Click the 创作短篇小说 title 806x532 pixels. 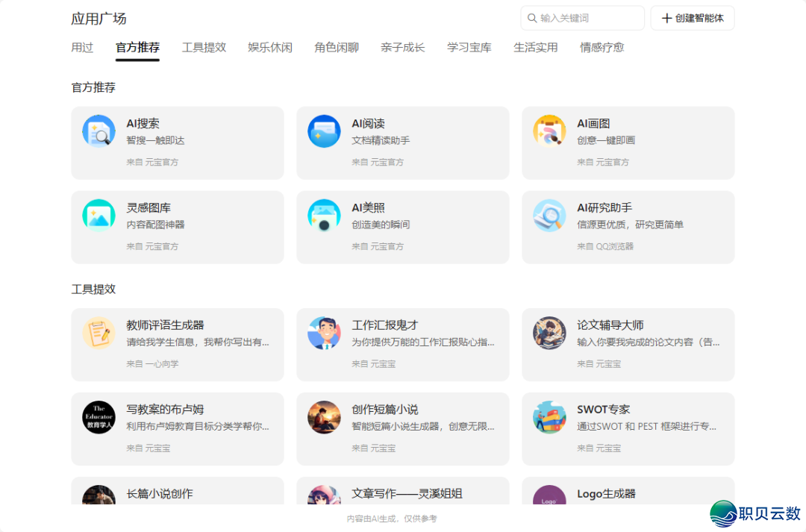click(385, 410)
